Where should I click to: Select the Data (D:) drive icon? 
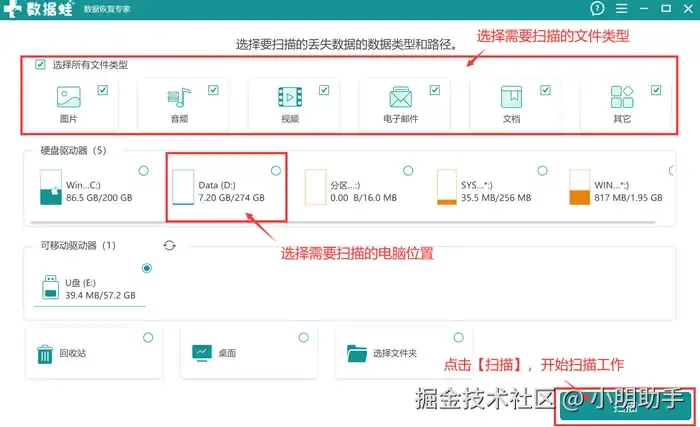(x=183, y=187)
